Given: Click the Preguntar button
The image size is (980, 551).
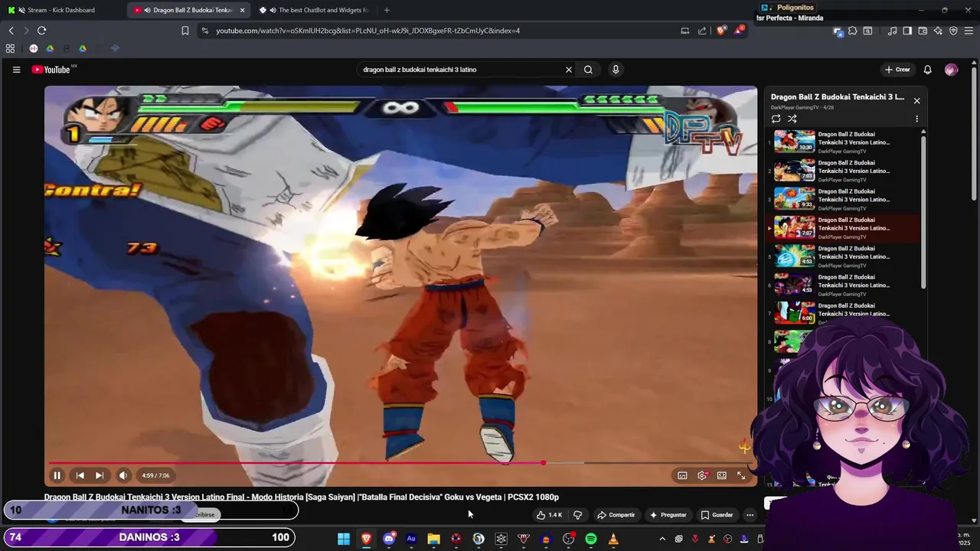Looking at the screenshot, I should (x=668, y=515).
